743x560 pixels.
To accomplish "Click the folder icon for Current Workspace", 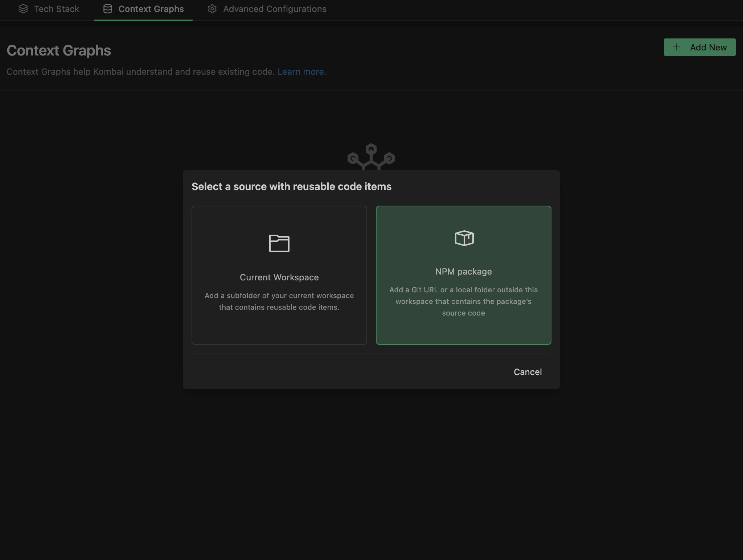I will [x=279, y=243].
